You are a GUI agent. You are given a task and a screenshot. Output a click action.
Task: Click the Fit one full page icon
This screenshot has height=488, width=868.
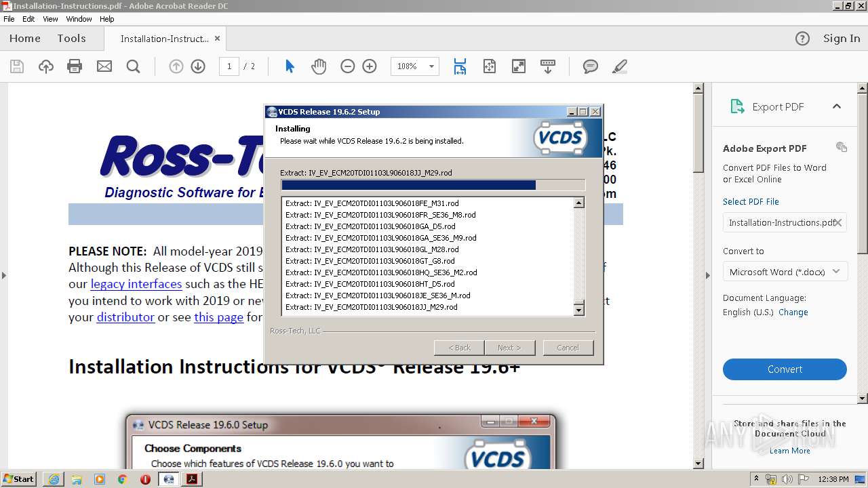tap(490, 66)
